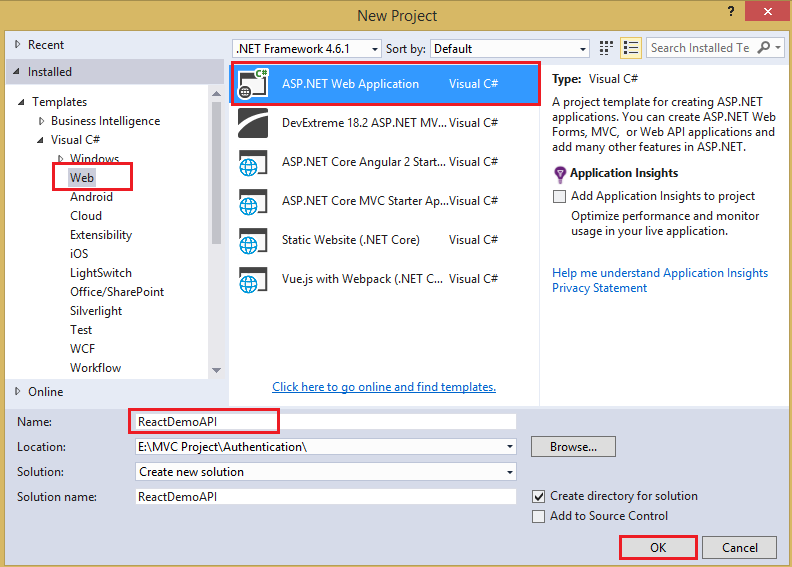Select the WCF template category
This screenshot has height=567, width=792.
82,349
